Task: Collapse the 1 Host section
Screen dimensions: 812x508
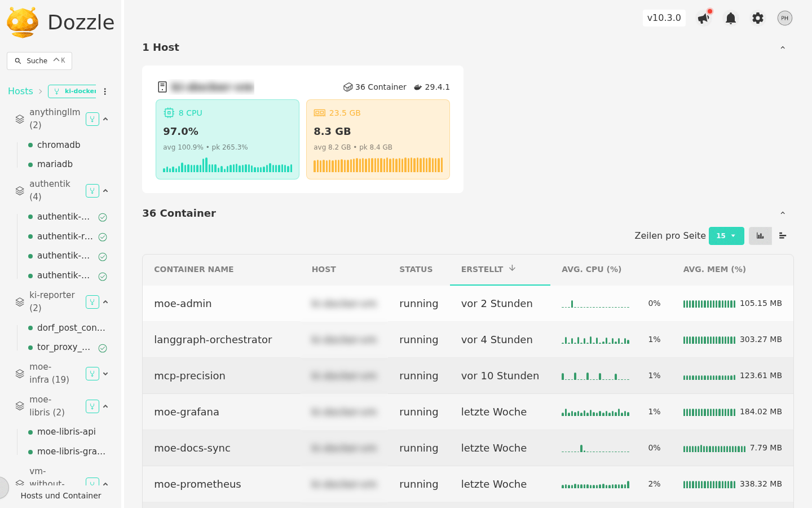Action: (783, 47)
